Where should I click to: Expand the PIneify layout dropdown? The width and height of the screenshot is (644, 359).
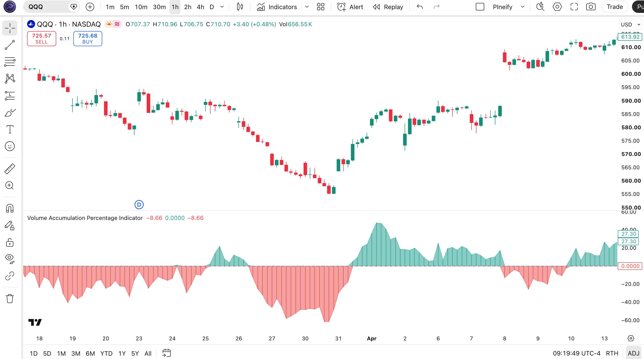pyautogui.click(x=522, y=7)
